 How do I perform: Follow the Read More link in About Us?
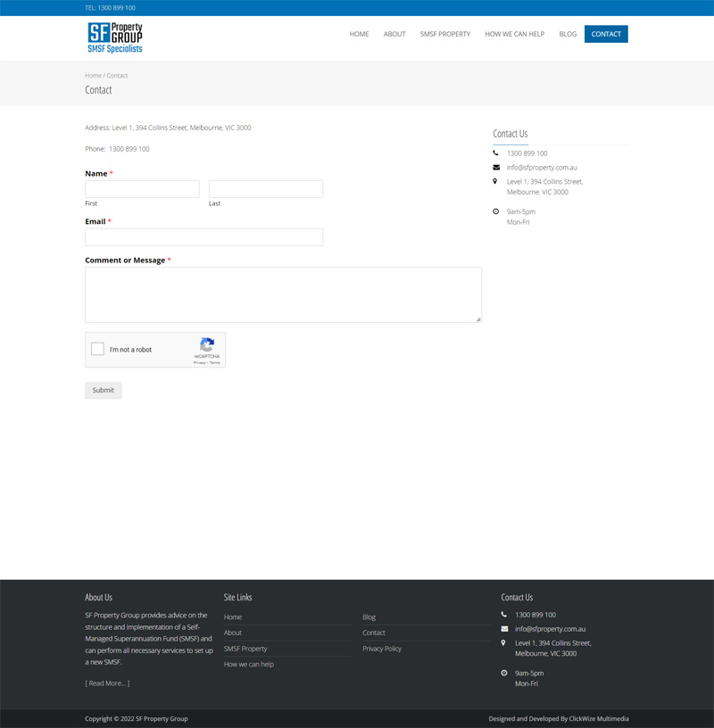click(x=107, y=683)
